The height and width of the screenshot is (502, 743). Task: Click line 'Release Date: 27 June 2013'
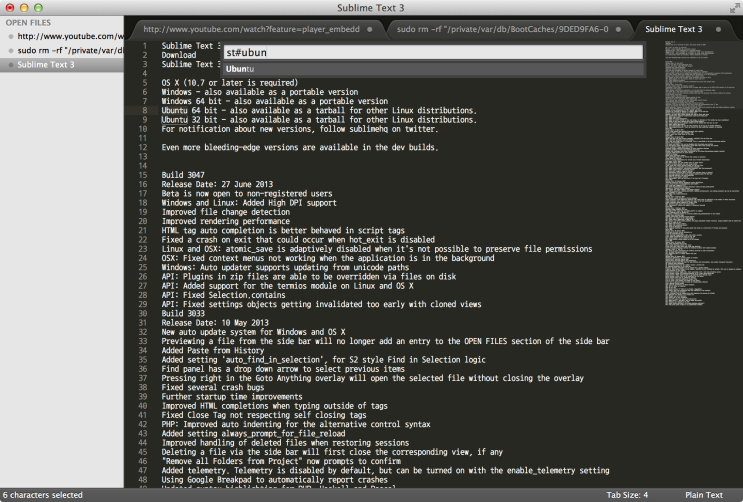pyautogui.click(x=217, y=184)
